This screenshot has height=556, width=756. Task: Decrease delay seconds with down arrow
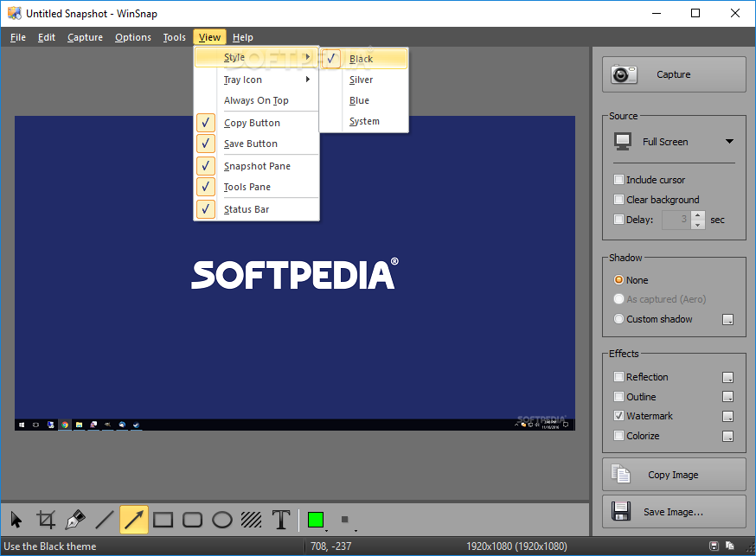click(x=698, y=225)
